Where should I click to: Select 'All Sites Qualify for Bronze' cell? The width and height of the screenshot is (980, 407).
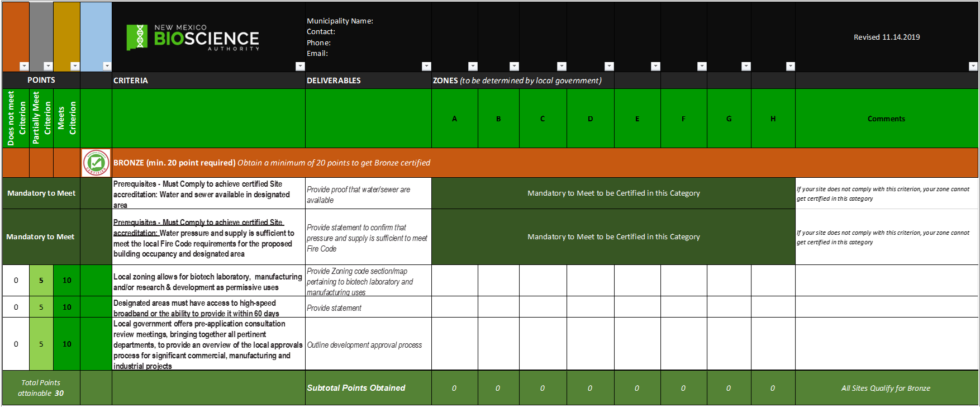coord(887,387)
